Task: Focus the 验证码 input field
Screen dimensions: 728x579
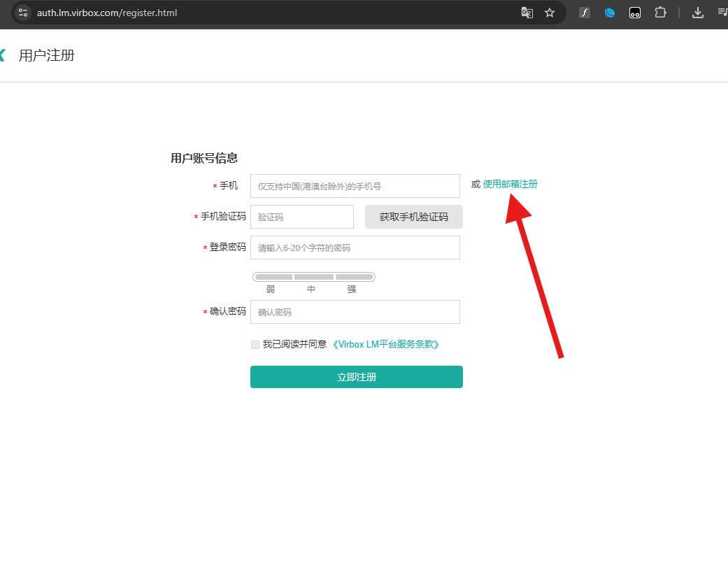Action: 302,217
